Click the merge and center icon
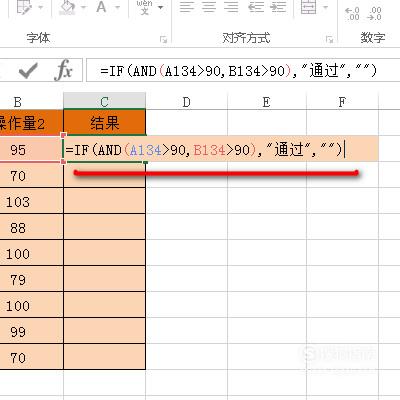This screenshot has width=400, height=400. tap(309, 7)
